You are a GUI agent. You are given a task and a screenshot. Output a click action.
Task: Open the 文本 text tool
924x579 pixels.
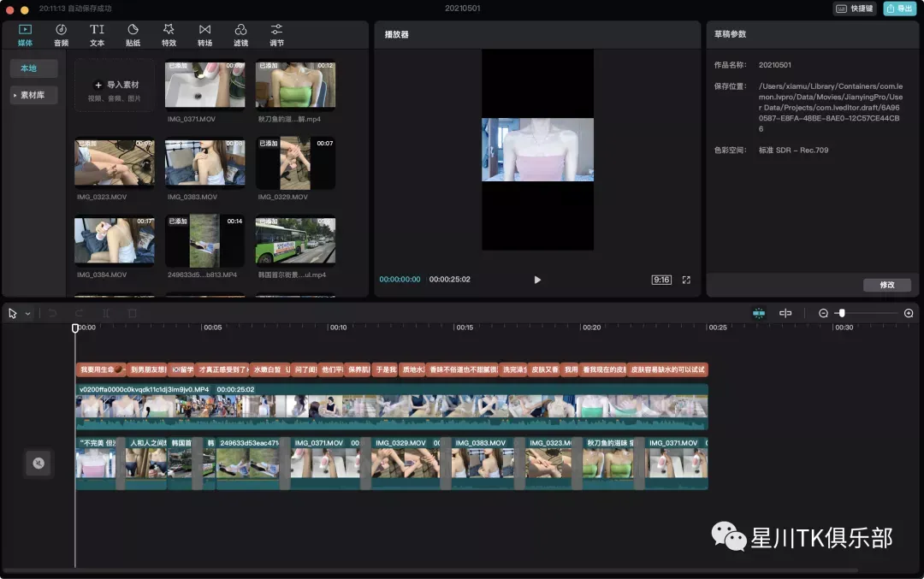pos(97,35)
